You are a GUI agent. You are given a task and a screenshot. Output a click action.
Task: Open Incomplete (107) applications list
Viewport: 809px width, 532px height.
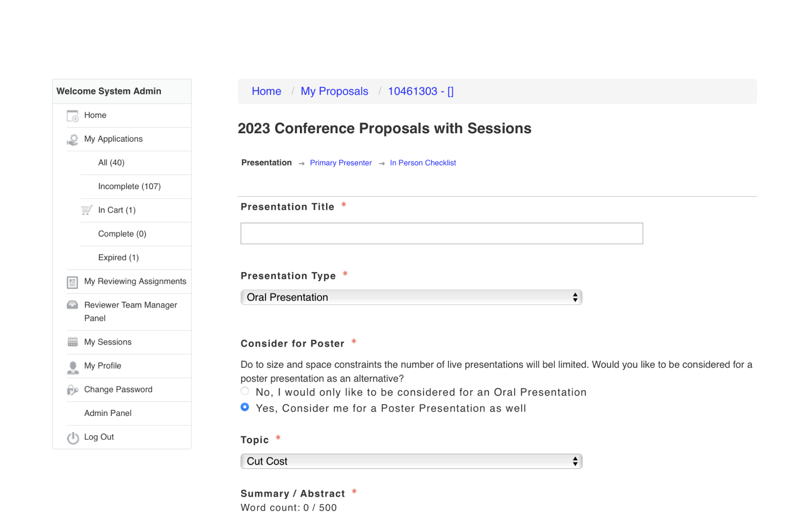tap(129, 186)
